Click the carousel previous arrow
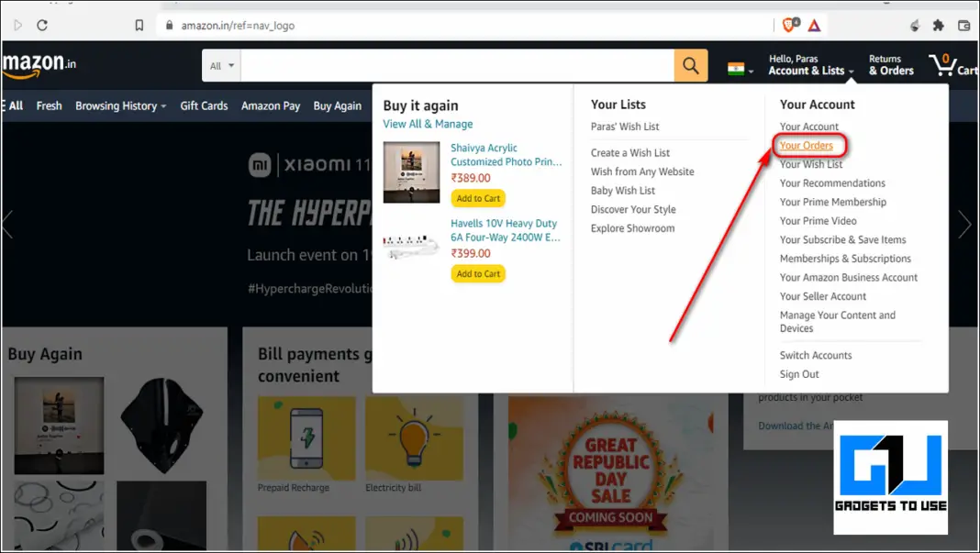 point(7,225)
